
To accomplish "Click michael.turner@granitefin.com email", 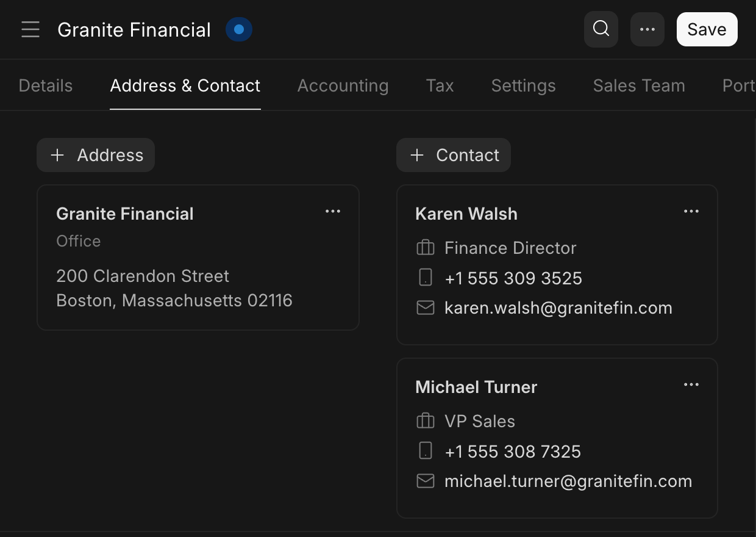I will pyautogui.click(x=568, y=481).
